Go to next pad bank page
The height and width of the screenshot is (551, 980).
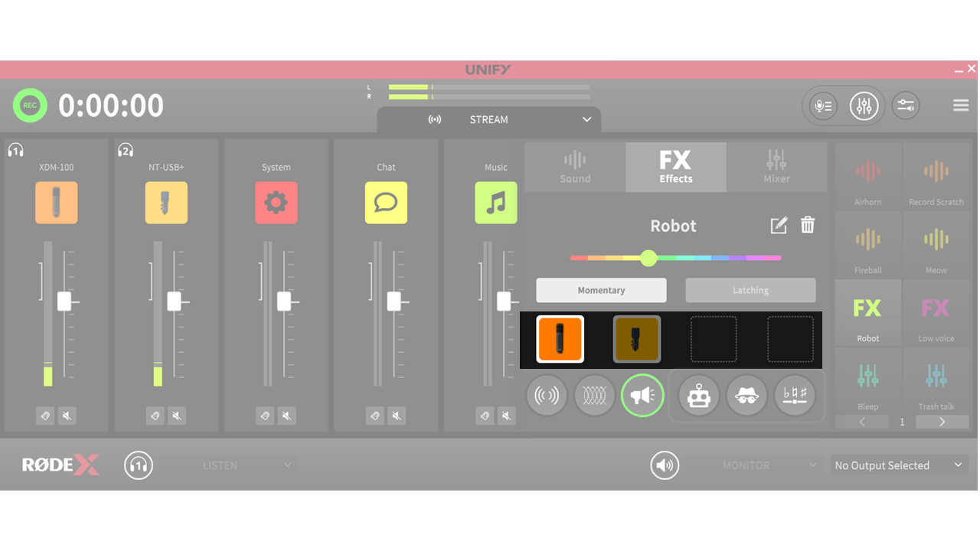(x=942, y=422)
